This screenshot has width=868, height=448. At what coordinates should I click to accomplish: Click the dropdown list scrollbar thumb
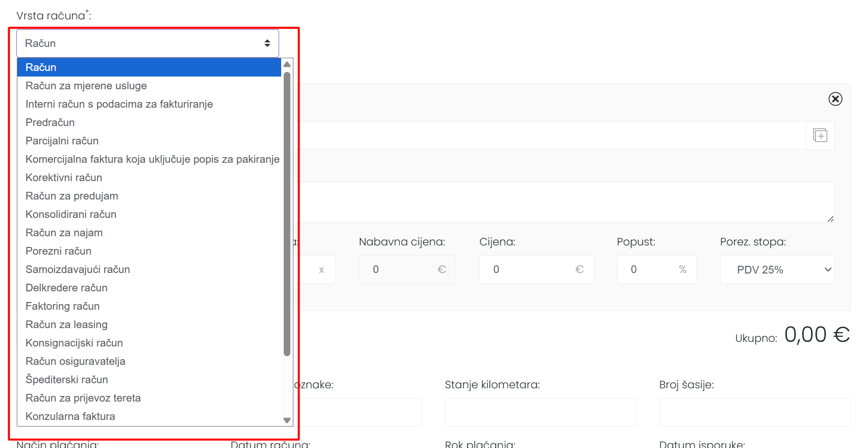287,213
